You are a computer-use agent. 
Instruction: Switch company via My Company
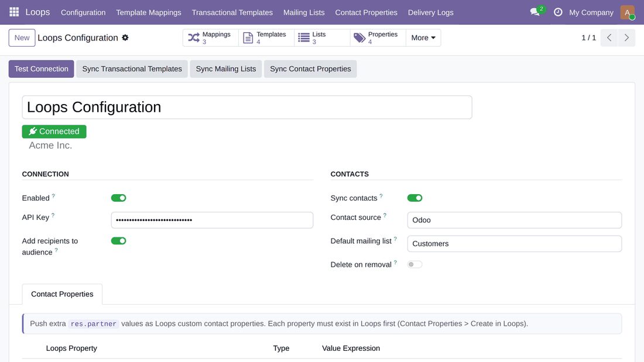pos(591,12)
